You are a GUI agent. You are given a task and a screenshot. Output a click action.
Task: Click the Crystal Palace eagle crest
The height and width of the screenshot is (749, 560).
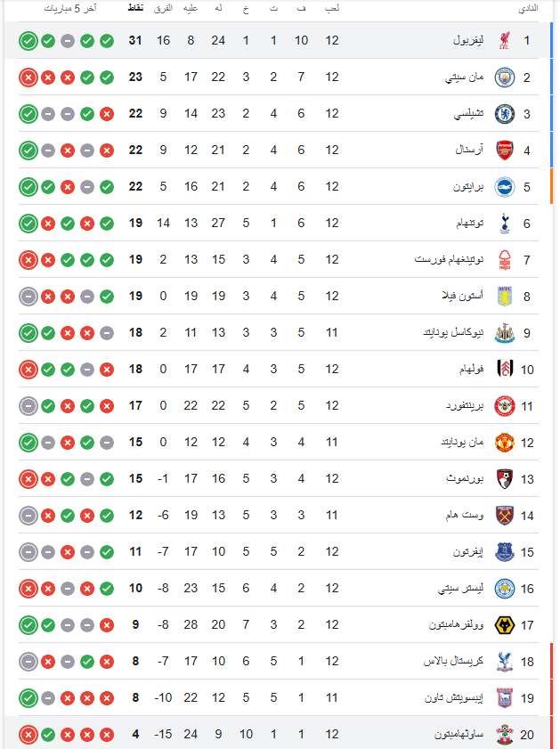(505, 662)
